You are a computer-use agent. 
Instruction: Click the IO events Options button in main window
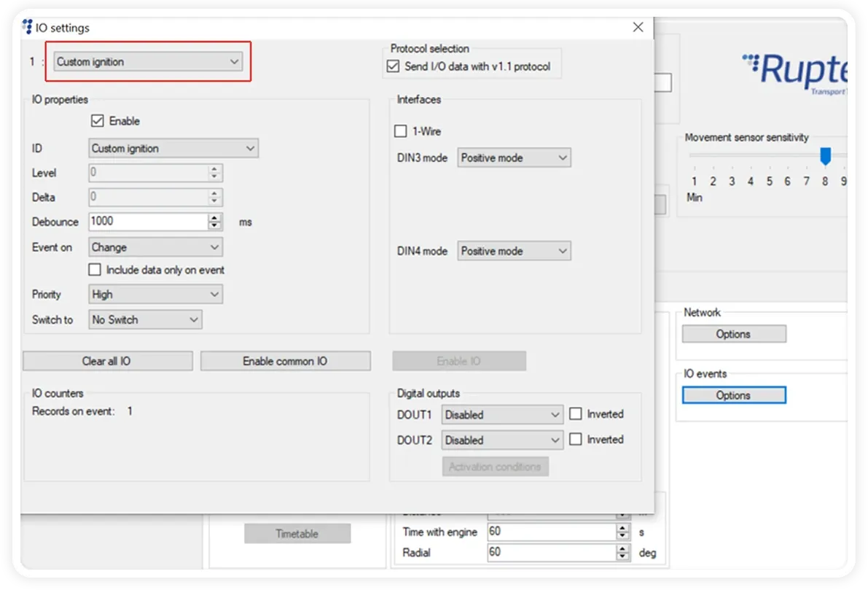coord(733,395)
